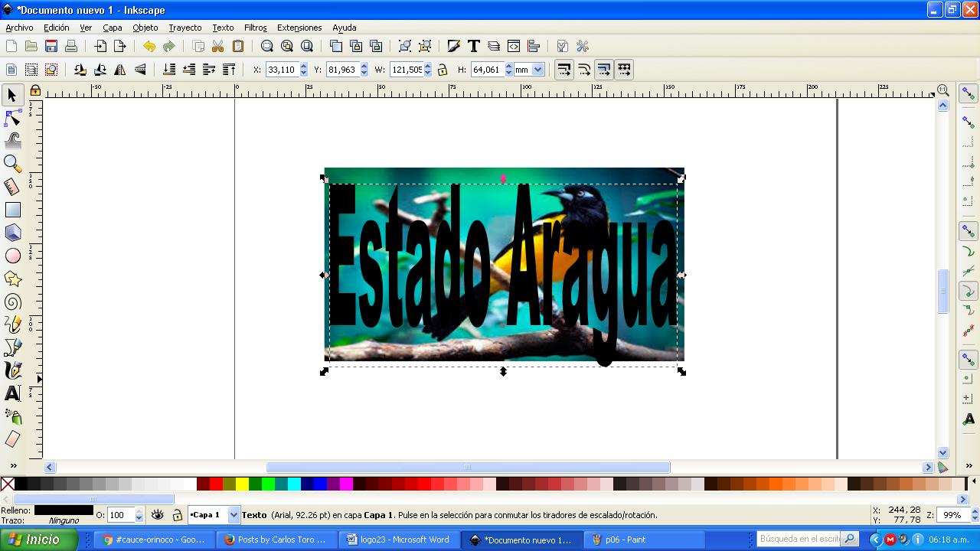Image resolution: width=980 pixels, height=551 pixels.
Task: Toggle moving gradients along with objects
Action: click(x=604, y=70)
